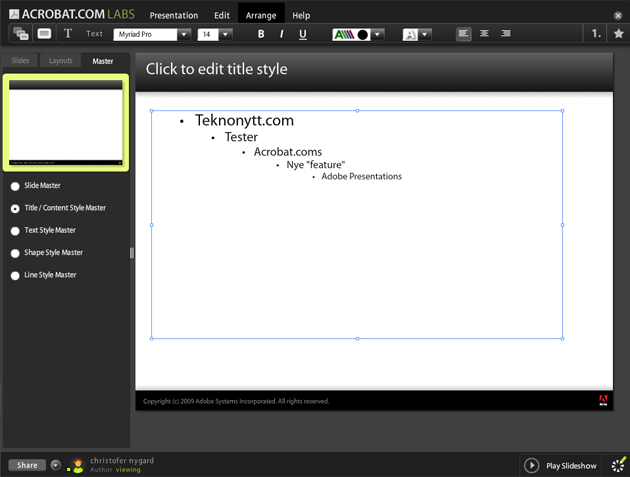Open the Edit menu
The height and width of the screenshot is (477, 630).
pyautogui.click(x=222, y=16)
